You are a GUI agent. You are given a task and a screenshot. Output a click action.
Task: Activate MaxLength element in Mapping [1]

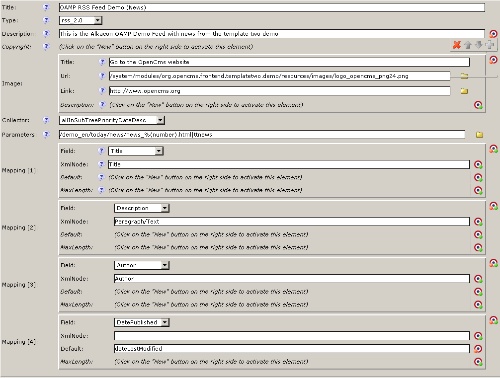(x=478, y=190)
